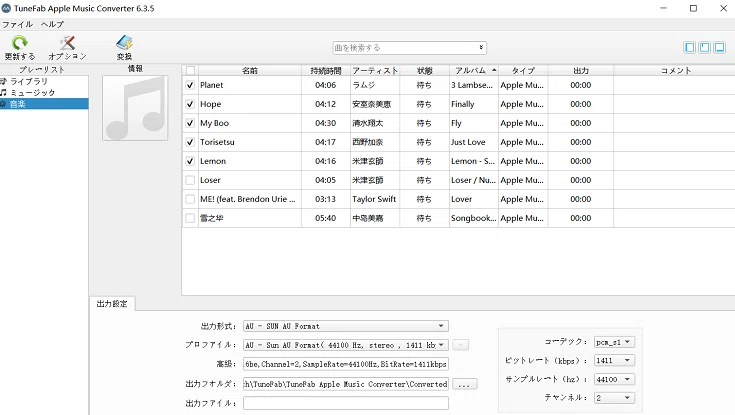The image size is (735, 415).
Task: Select the Hope song name
Action: point(210,104)
